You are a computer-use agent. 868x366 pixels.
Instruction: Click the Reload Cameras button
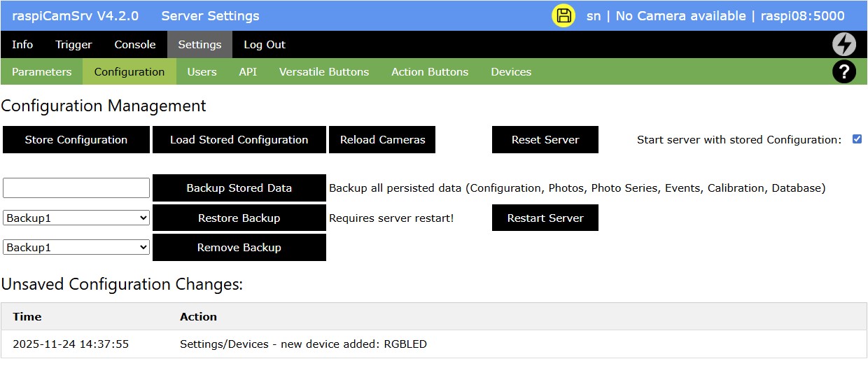point(382,139)
